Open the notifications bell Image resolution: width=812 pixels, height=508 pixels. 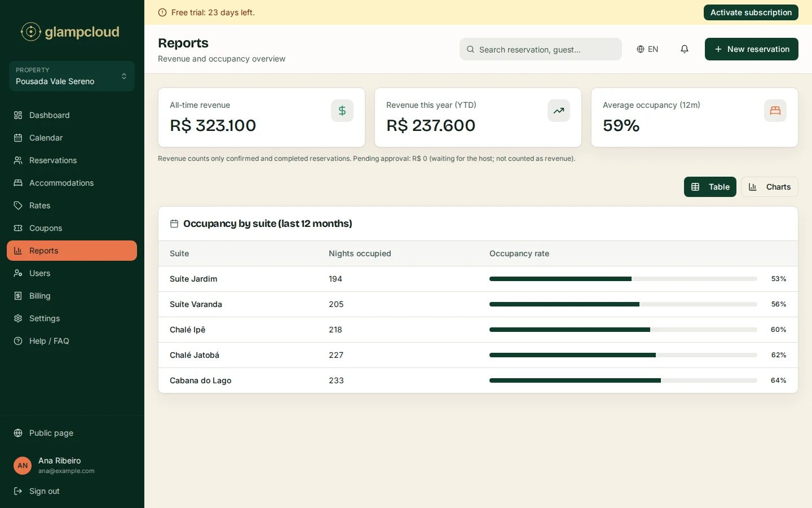[685, 49]
